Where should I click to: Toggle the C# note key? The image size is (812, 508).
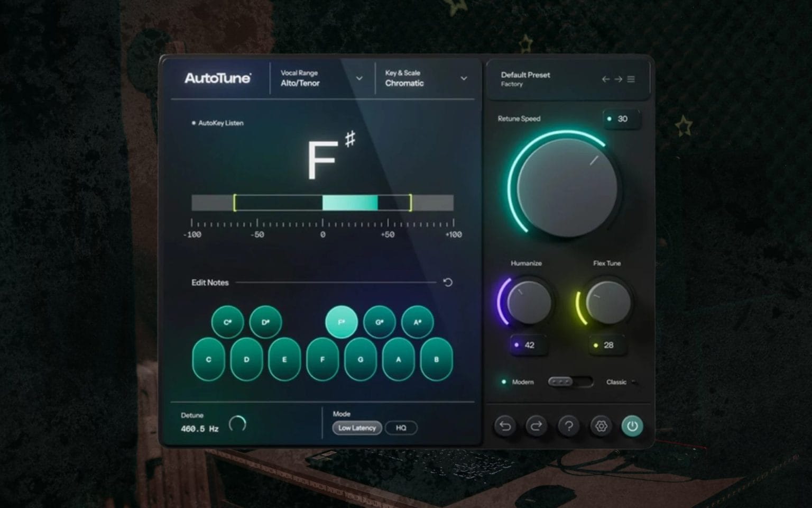click(x=227, y=322)
